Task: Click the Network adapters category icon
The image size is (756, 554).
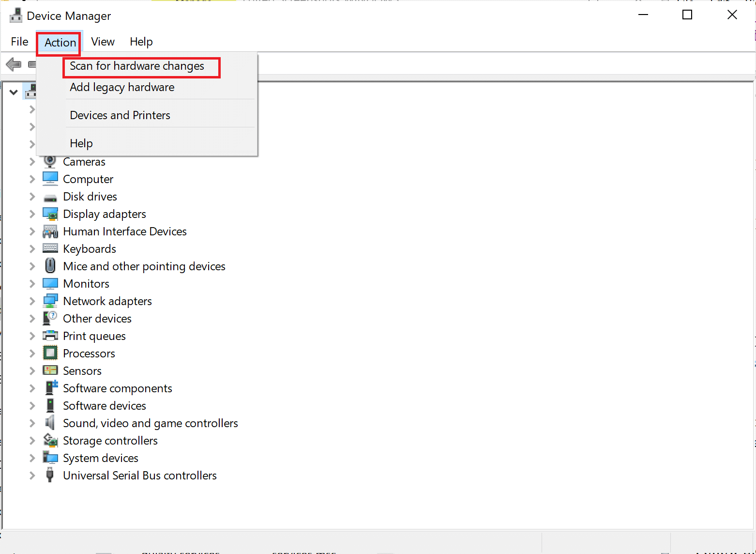Action: tap(50, 301)
